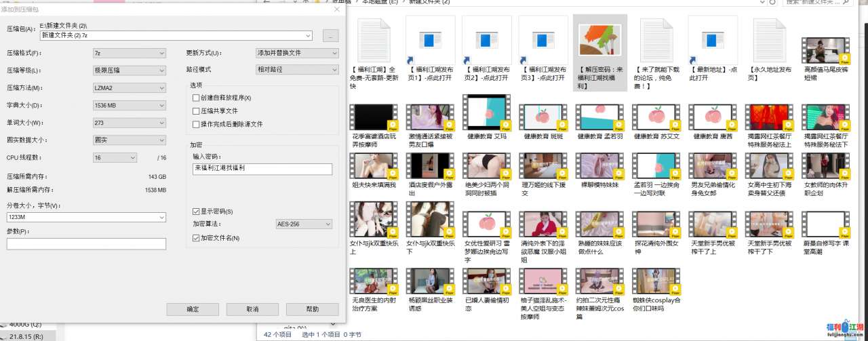Toggle the 加密文件名 checkbox
The image size is (868, 341).
coord(196,238)
